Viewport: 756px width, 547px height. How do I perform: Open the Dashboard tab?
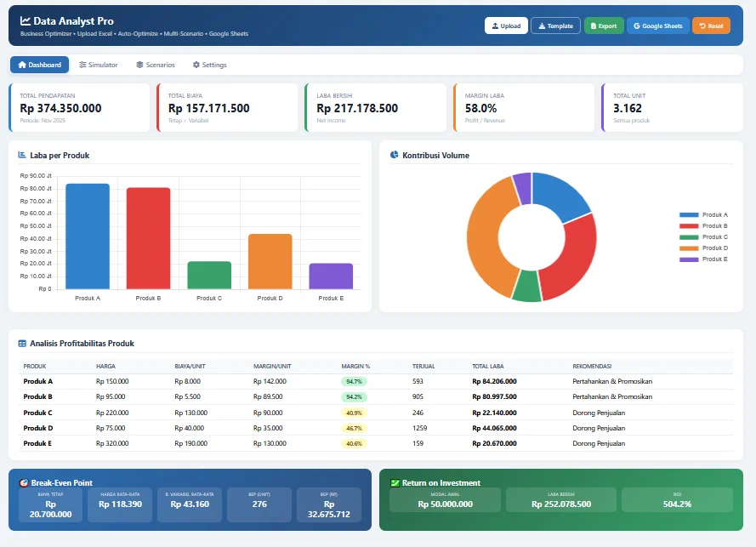tap(39, 65)
